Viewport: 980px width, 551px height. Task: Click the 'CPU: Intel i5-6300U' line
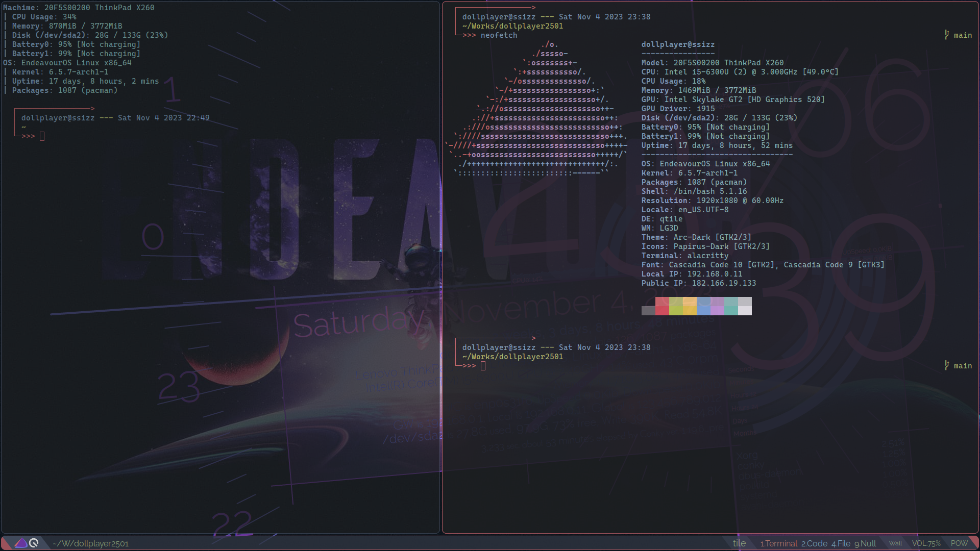pos(740,72)
